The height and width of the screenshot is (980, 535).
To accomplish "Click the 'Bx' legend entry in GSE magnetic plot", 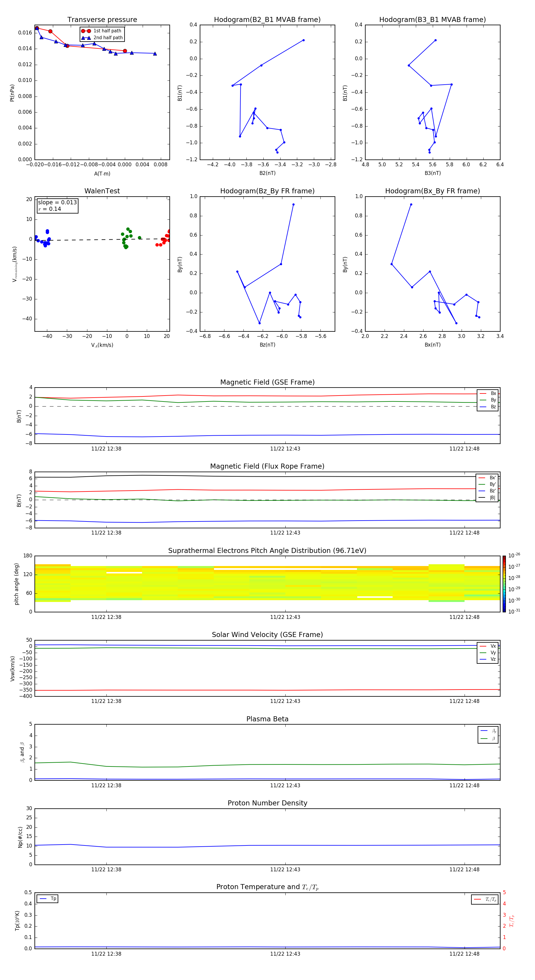I will point(488,393).
